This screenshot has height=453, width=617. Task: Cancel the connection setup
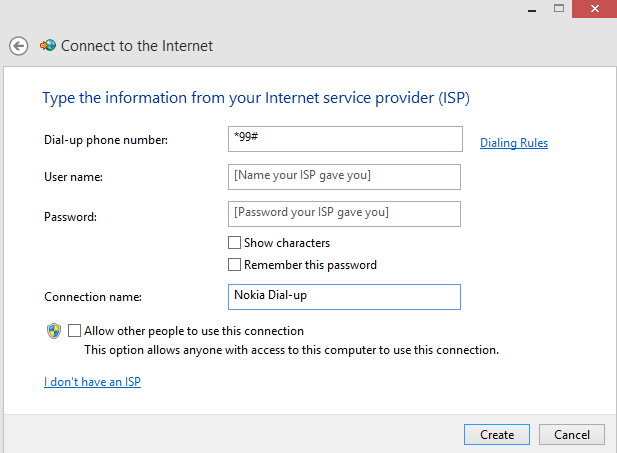[572, 435]
